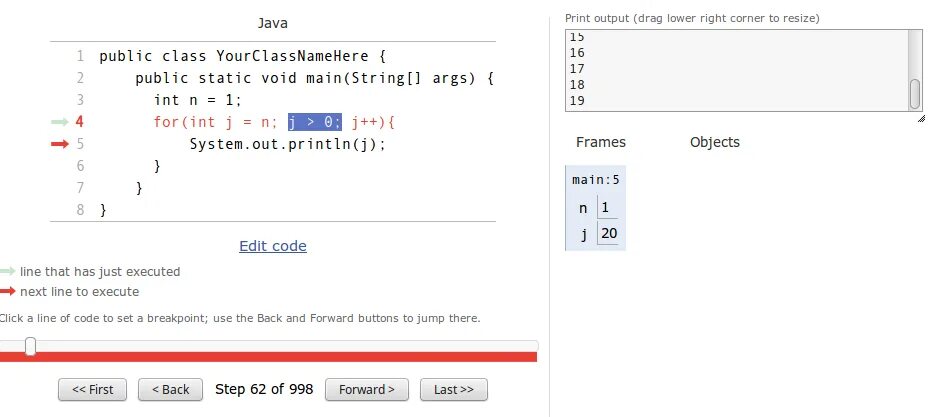The height and width of the screenshot is (417, 946).
Task: Jump to last step with Last button
Action: 454,389
